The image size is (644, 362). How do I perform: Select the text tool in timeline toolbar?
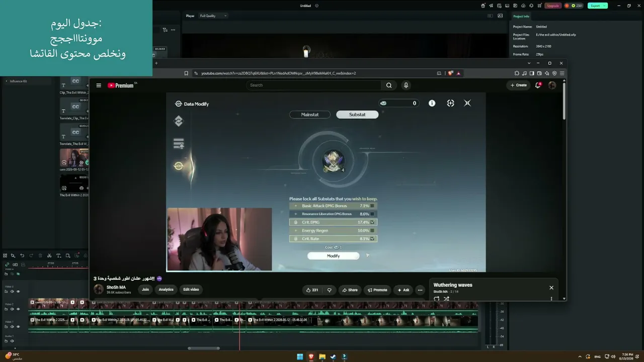58,256
